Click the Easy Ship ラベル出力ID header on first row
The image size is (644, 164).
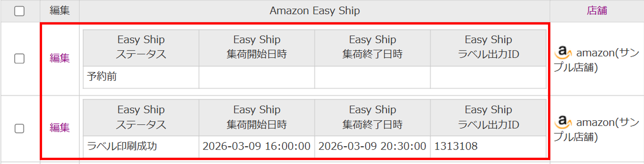(x=489, y=47)
